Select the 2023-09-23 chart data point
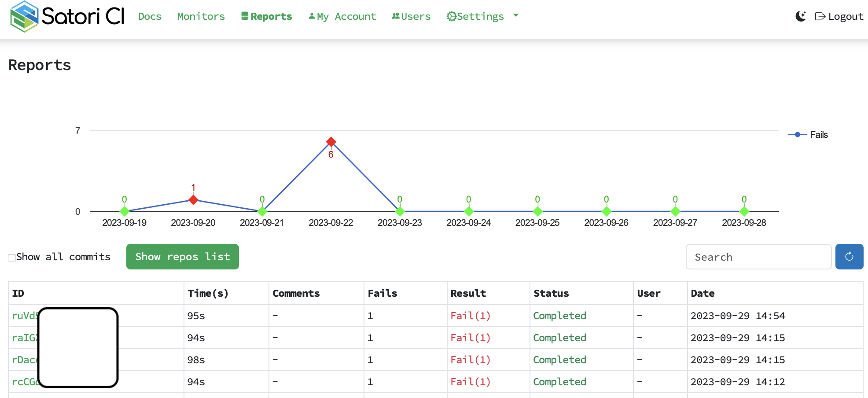868x398 pixels. pos(400,211)
